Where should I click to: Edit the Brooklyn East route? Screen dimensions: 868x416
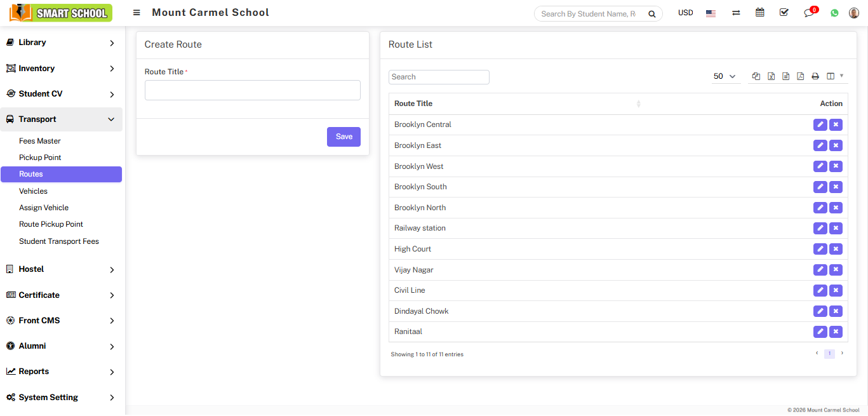pyautogui.click(x=820, y=145)
